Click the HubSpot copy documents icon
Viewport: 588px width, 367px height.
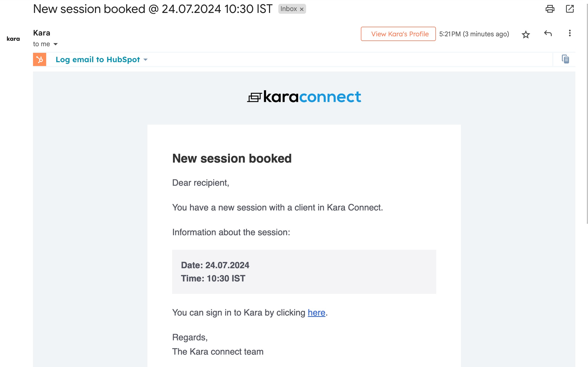pyautogui.click(x=565, y=59)
